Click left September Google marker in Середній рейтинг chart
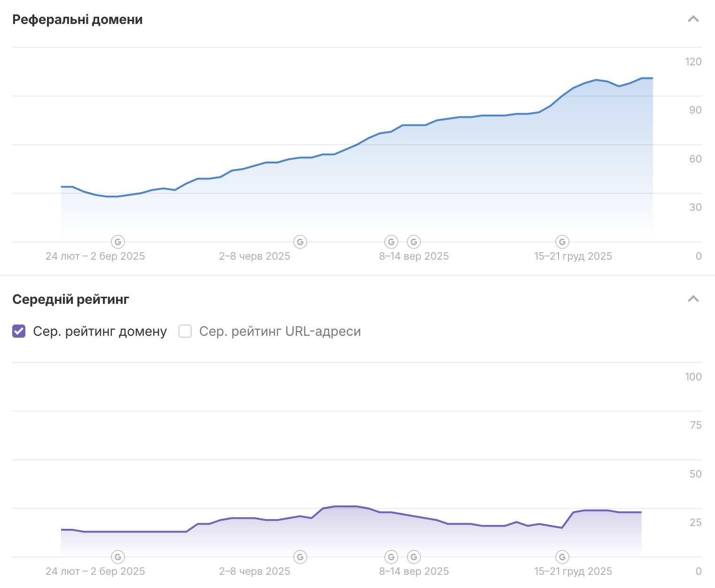This screenshot has width=715, height=588. pyautogui.click(x=391, y=557)
